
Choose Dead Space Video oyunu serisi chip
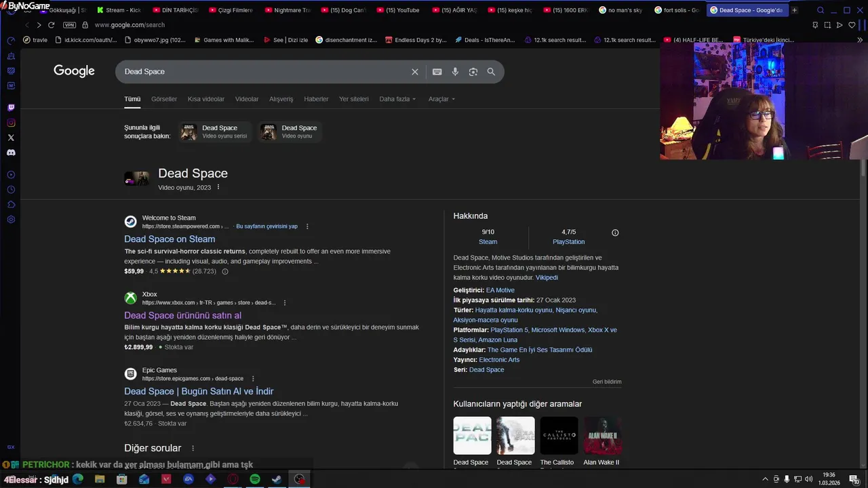(x=215, y=131)
